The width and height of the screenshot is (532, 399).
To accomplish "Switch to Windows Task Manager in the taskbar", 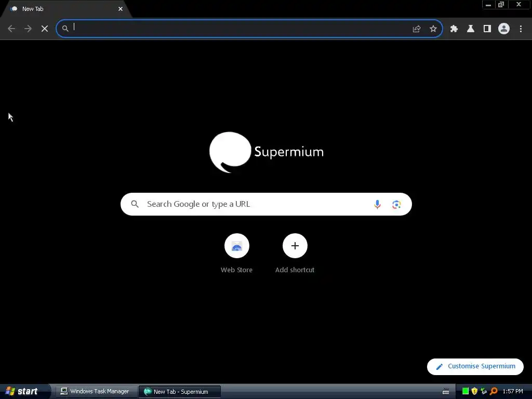I will coord(96,391).
